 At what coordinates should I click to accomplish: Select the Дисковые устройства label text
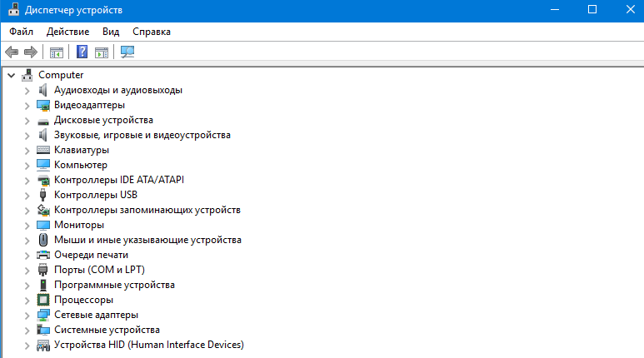103,120
